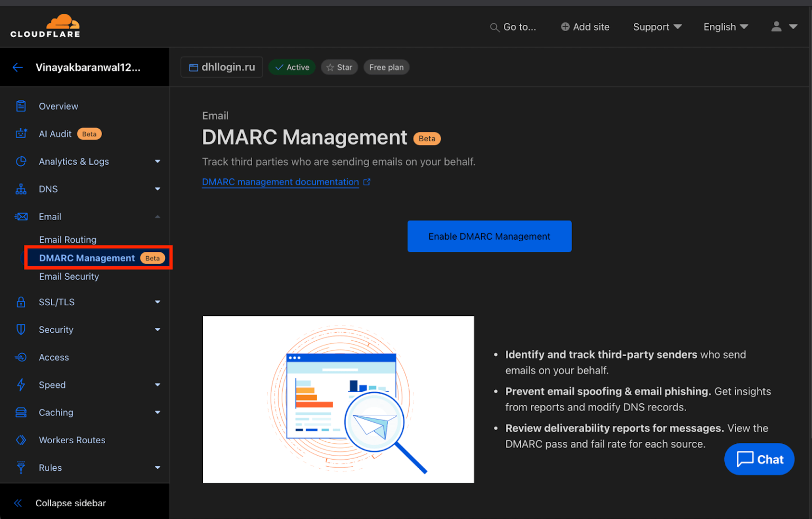Click Enable DMARC Management
812x519 pixels.
coord(489,236)
